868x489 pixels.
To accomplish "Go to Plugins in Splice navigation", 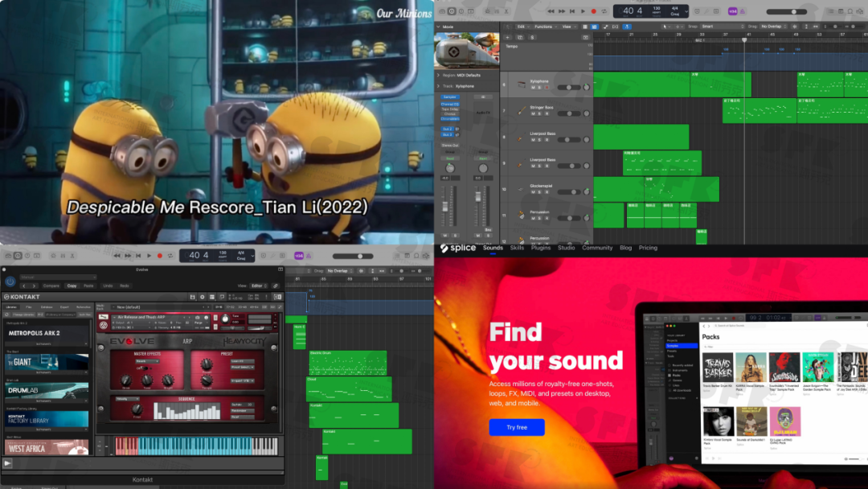I will pyautogui.click(x=541, y=248).
